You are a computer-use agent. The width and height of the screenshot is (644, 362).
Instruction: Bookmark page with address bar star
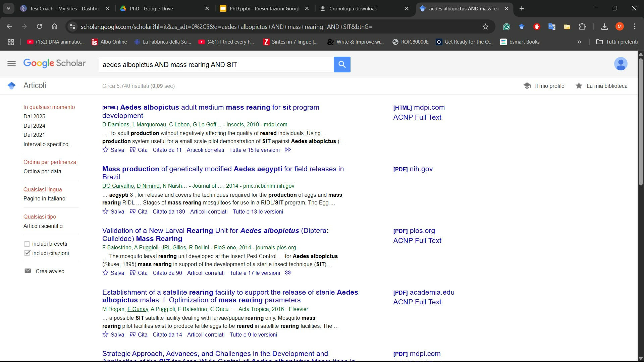485,27
